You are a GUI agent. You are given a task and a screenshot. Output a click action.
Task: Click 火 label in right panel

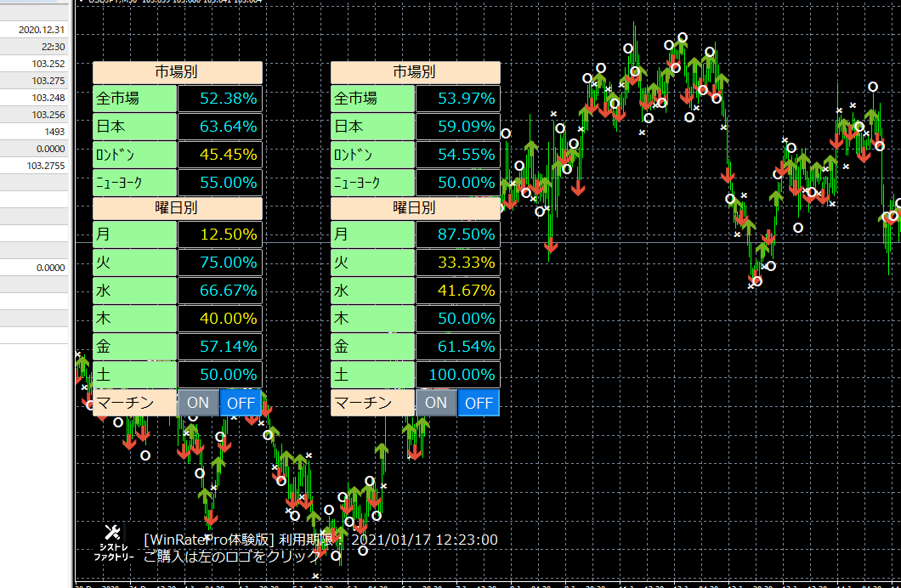[372, 263]
